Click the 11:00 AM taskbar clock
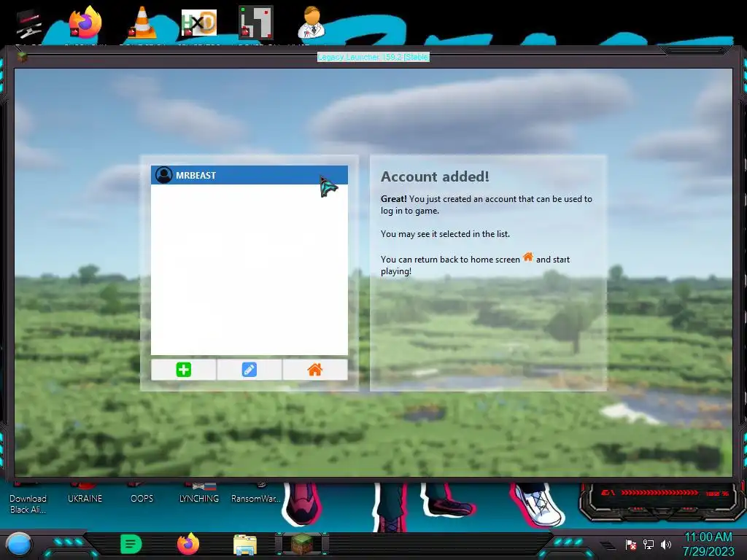The width and height of the screenshot is (747, 560). (x=708, y=537)
